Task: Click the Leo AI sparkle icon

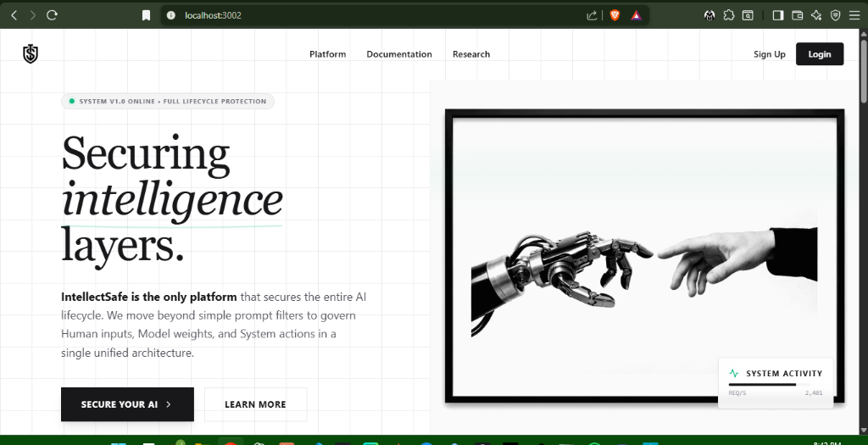Action: click(x=816, y=15)
